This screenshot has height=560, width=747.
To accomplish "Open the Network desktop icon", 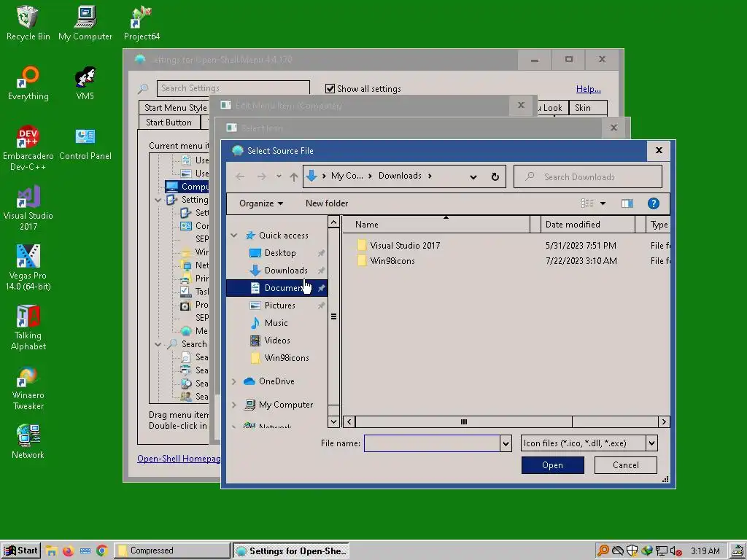I will (x=28, y=442).
